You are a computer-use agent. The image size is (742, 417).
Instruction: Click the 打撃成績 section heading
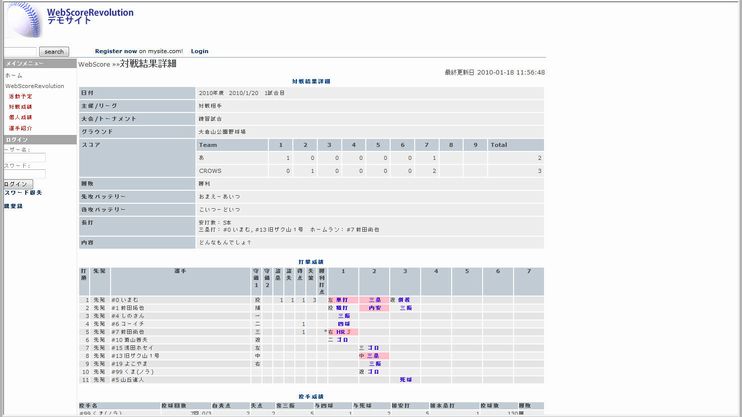pyautogui.click(x=311, y=261)
